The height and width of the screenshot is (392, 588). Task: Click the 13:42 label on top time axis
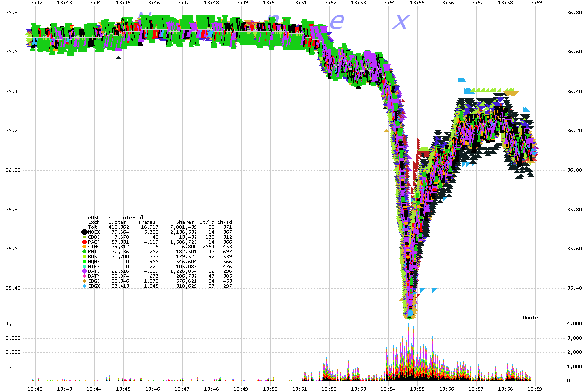point(35,3)
